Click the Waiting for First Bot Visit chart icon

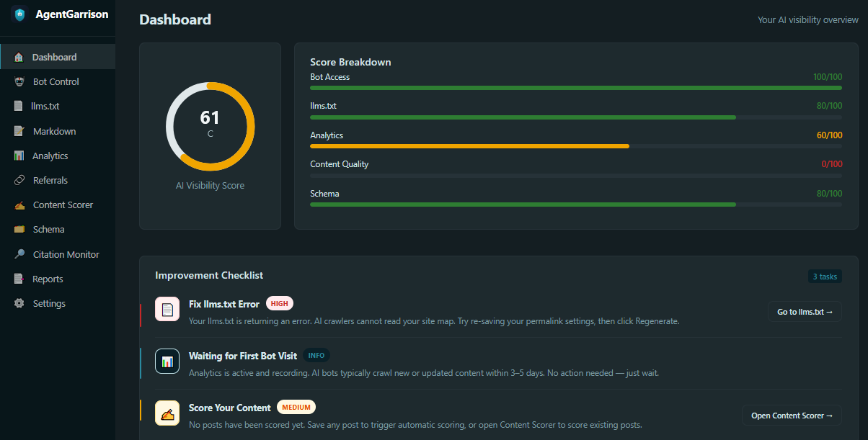(167, 362)
